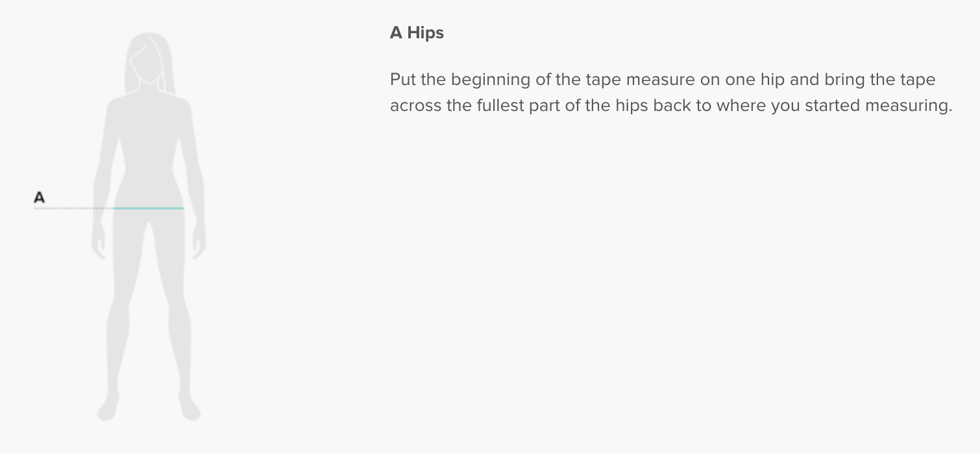Image resolution: width=980 pixels, height=453 pixels.
Task: Click the silhouette's hand on the image's left
Action: pyautogui.click(x=99, y=243)
